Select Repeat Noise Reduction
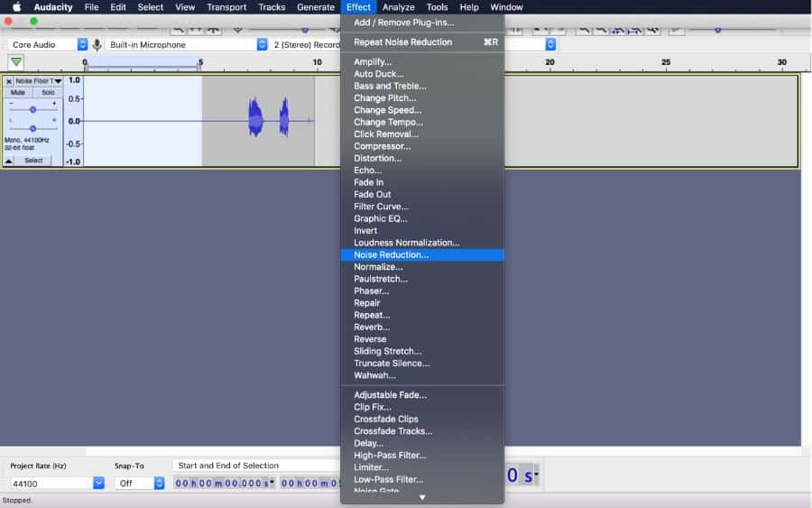812x508 pixels. (x=422, y=42)
